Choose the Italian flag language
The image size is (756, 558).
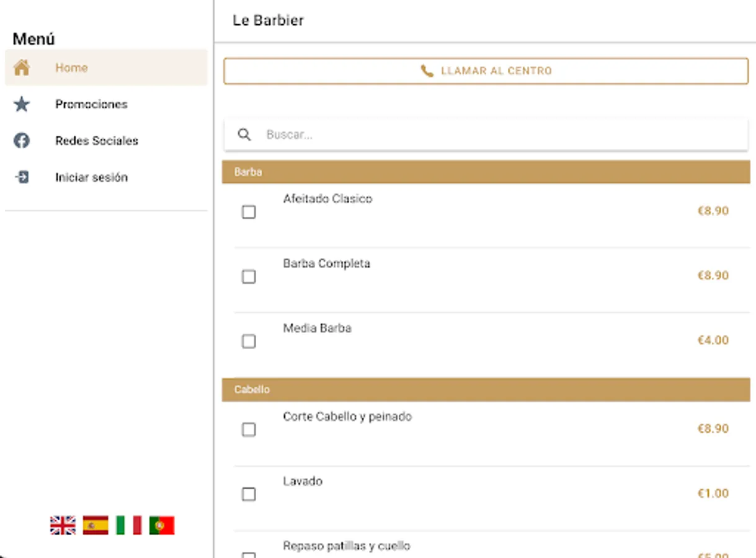(129, 525)
